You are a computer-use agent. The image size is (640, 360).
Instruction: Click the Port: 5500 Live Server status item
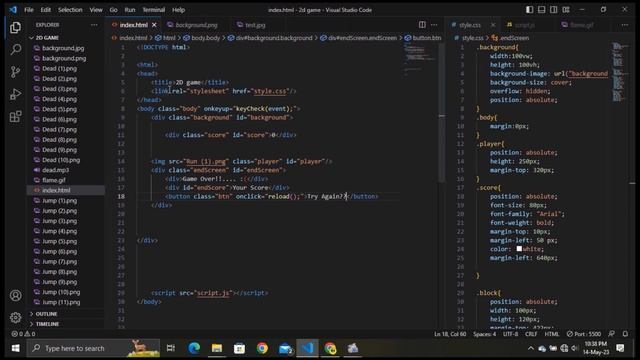[x=584, y=334]
